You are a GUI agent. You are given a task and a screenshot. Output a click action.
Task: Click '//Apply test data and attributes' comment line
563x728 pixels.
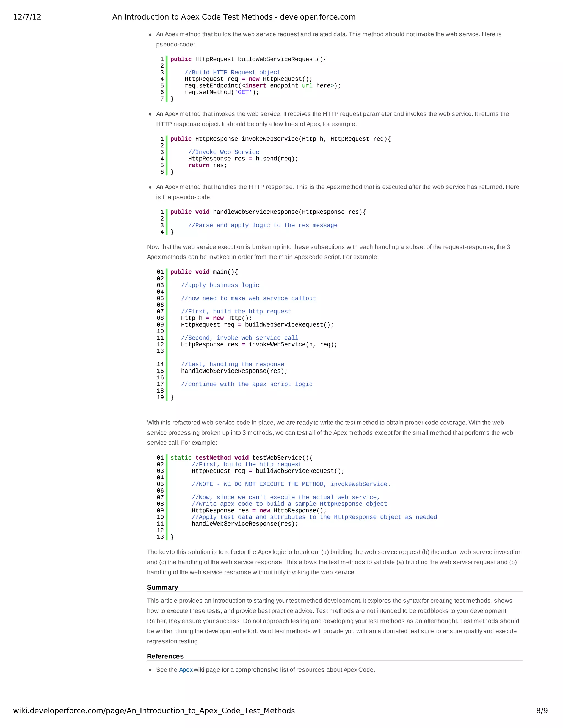click(x=314, y=517)
